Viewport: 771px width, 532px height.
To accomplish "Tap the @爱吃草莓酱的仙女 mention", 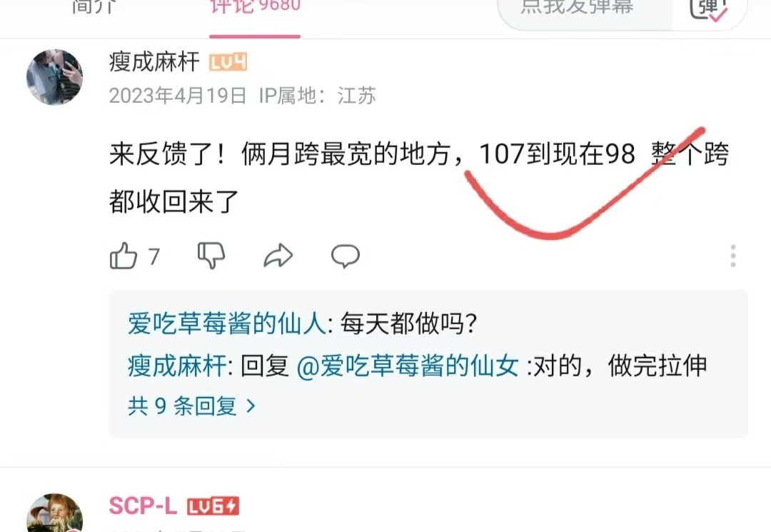I will pos(408,366).
